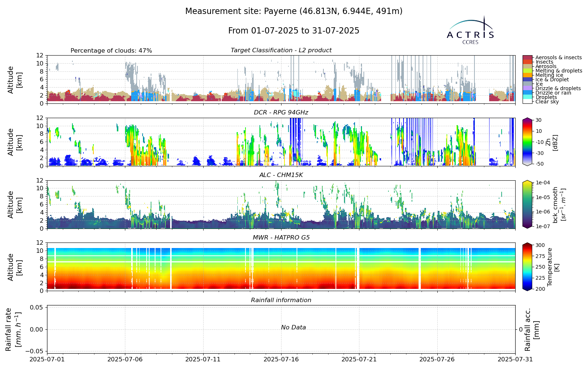
Task: Click the Measurement site Payerne heading
Action: 294,11
